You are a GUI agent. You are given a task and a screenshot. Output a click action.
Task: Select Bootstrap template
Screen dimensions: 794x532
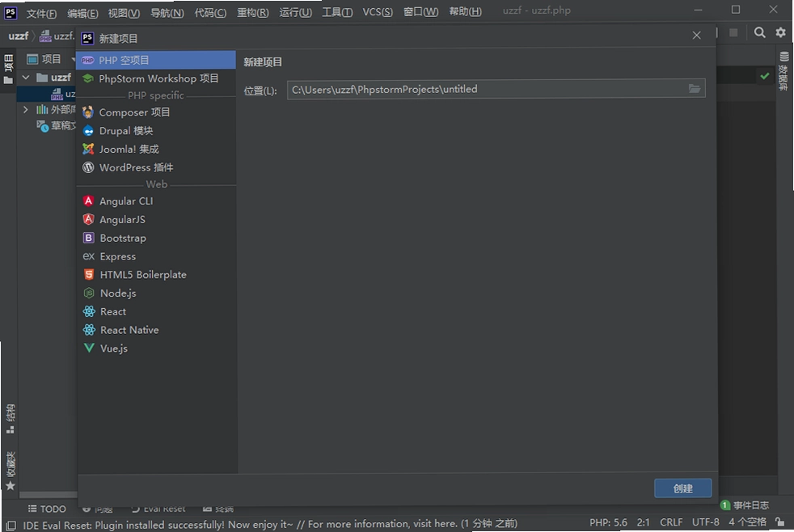click(156, 238)
